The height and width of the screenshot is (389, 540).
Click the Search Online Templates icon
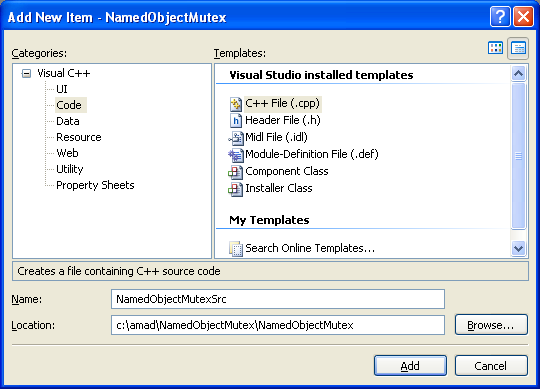(236, 248)
